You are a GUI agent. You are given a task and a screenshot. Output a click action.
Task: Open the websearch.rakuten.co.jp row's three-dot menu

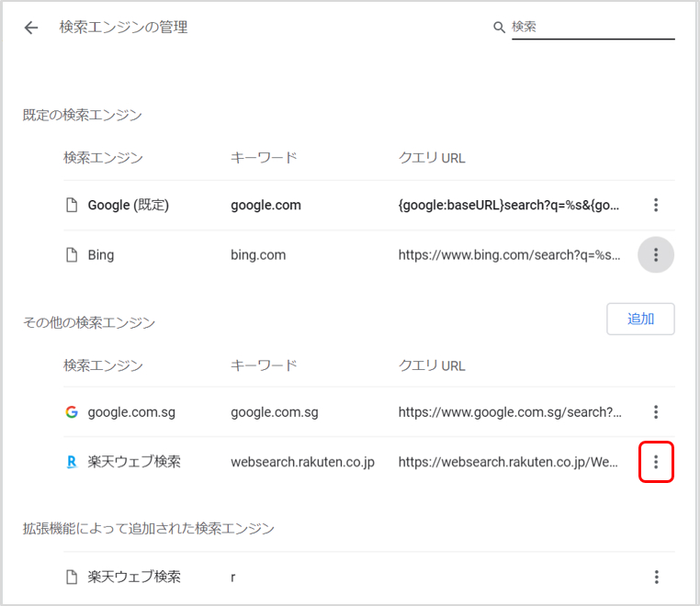click(656, 462)
